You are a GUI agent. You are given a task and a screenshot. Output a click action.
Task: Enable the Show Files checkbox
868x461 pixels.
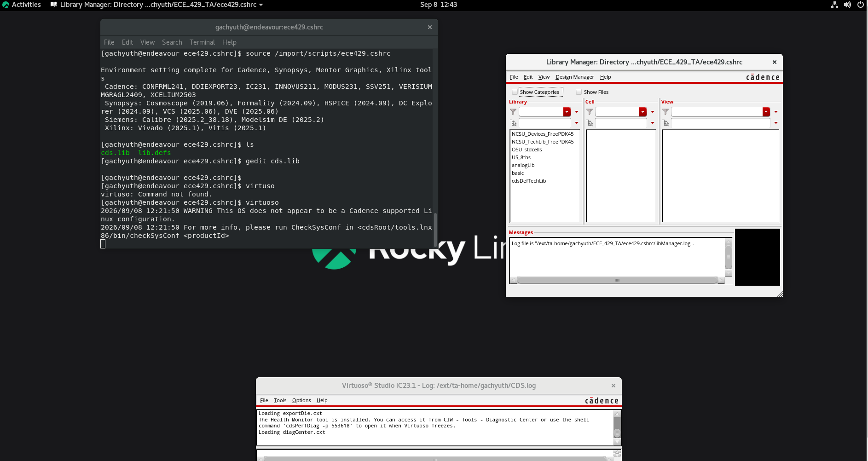(x=579, y=92)
